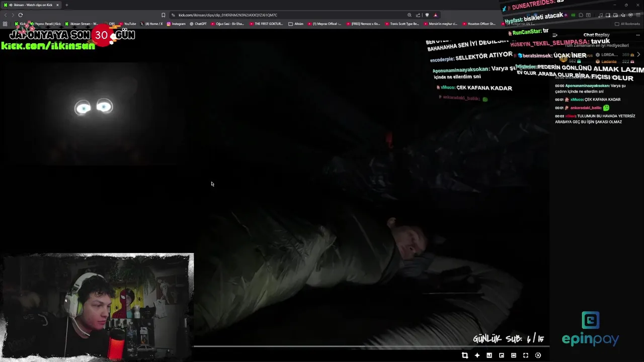Select the crop tool in bottom overlay toolbar

tap(465, 355)
